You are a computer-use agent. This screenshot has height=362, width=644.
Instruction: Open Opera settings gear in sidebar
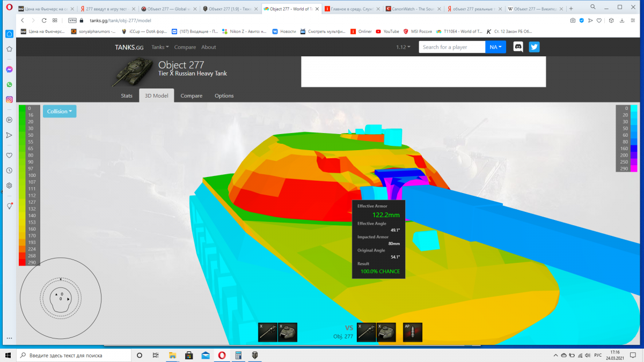[x=9, y=186]
